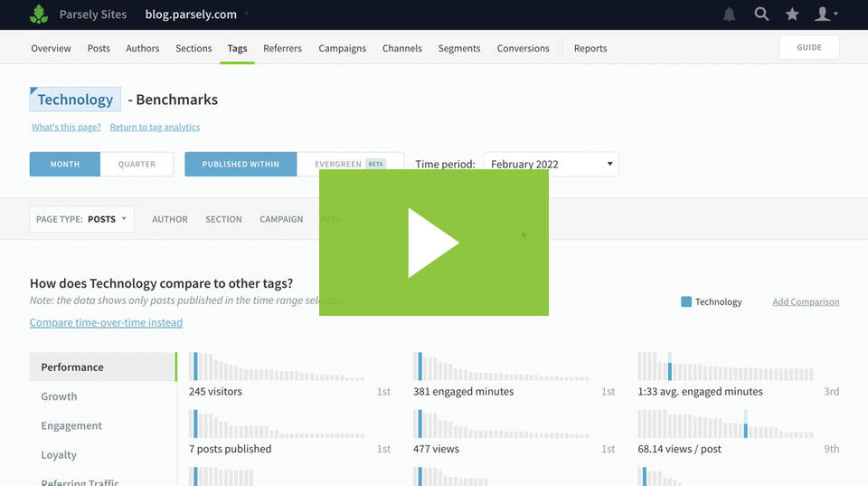This screenshot has height=486, width=868.
Task: Filter by Author
Action: coord(170,219)
